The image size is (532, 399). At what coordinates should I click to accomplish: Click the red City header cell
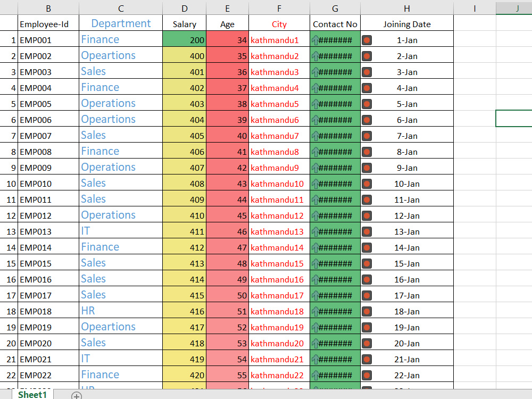[x=279, y=24]
